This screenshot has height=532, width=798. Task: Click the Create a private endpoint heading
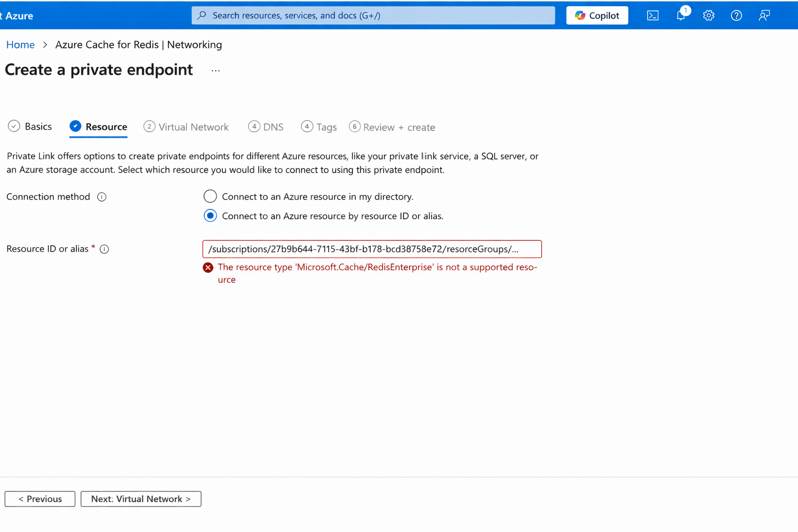coord(99,70)
